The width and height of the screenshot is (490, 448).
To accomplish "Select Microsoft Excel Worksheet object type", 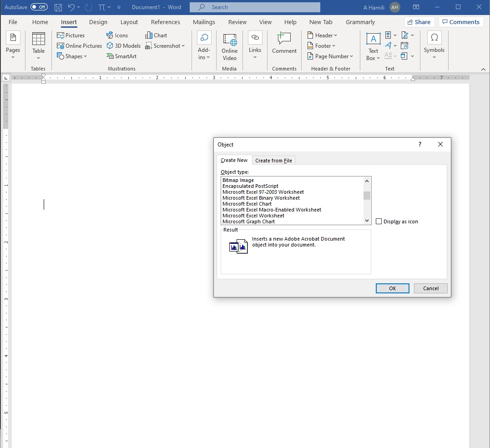I will click(293, 216).
